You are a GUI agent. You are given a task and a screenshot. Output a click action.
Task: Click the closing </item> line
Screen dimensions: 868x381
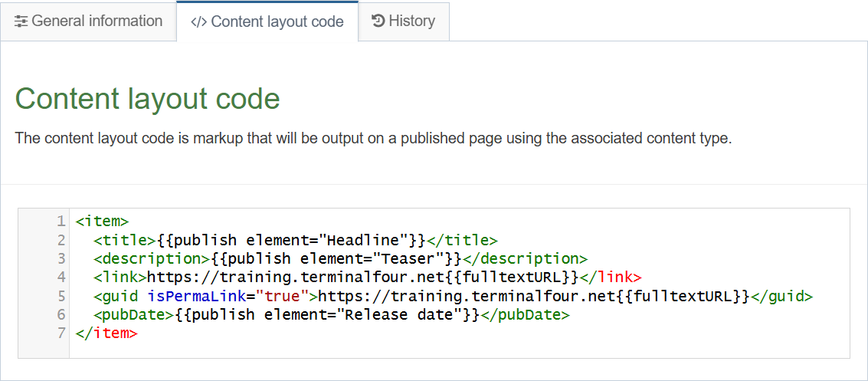pos(106,333)
